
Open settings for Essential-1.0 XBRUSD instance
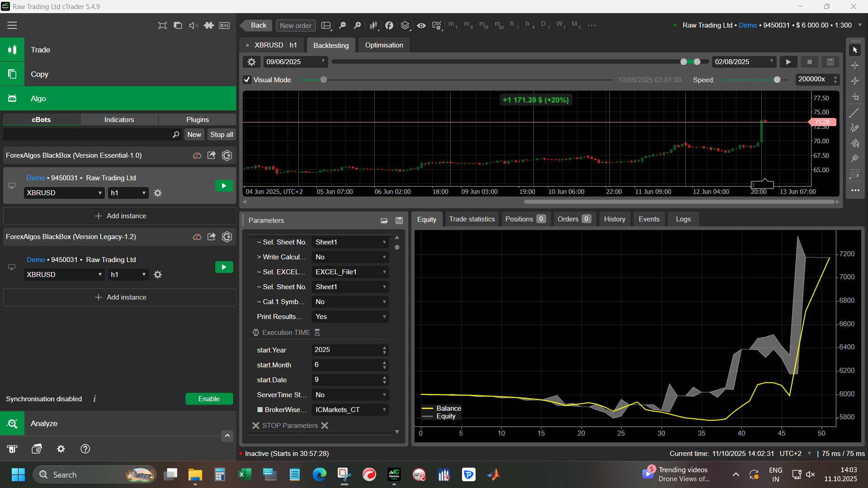158,193
